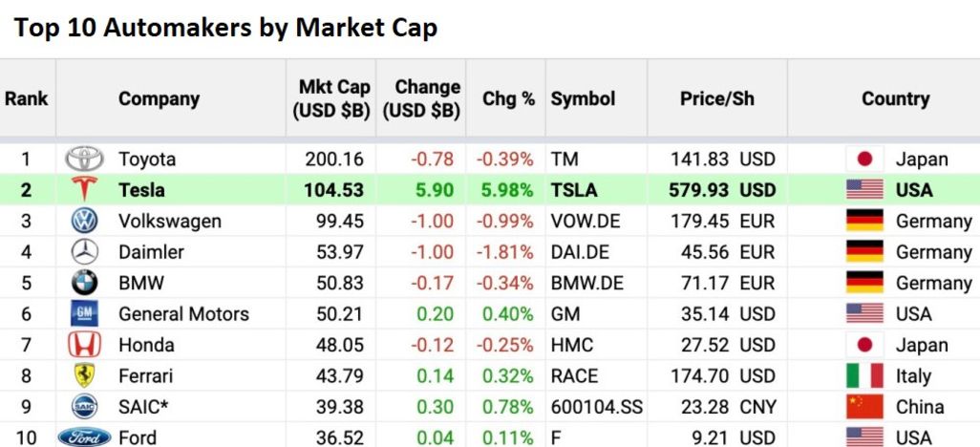
Task: Click the Toyota logo icon
Action: 84,159
